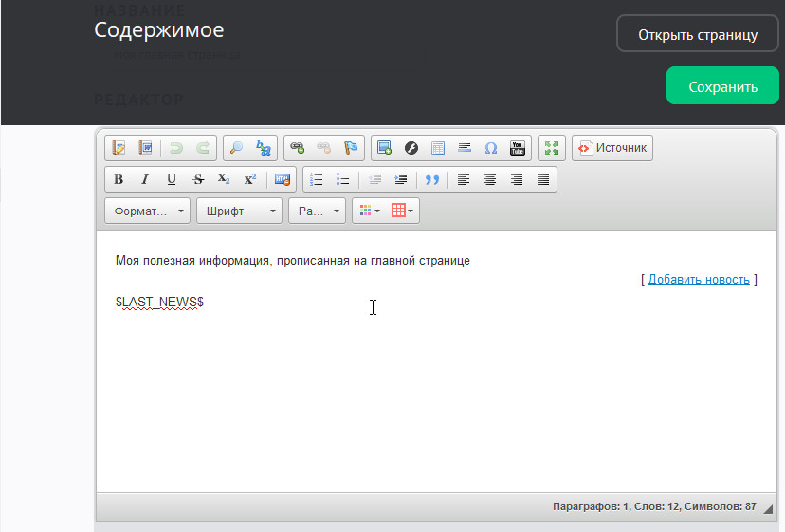
Task: Open the Шрифт font dropdown
Action: click(239, 211)
